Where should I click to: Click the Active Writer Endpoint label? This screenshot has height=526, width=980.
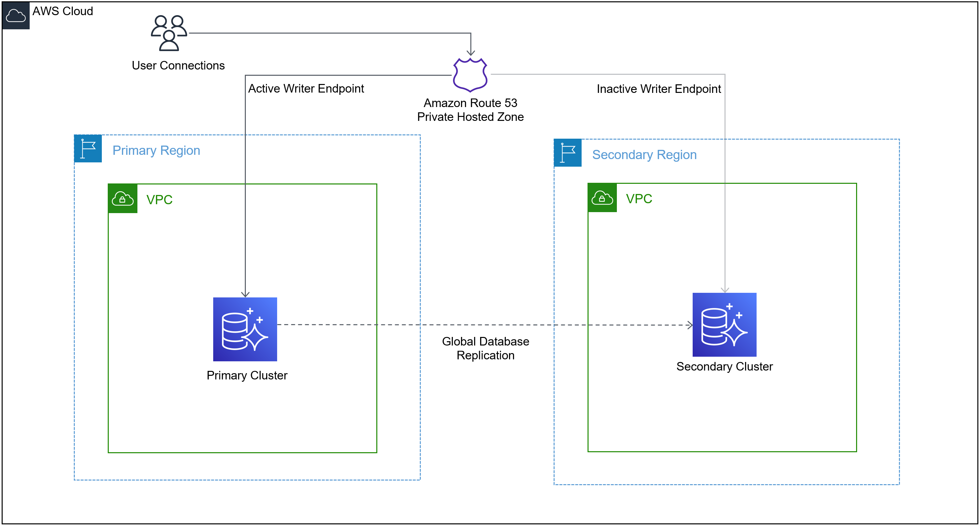[x=306, y=89]
